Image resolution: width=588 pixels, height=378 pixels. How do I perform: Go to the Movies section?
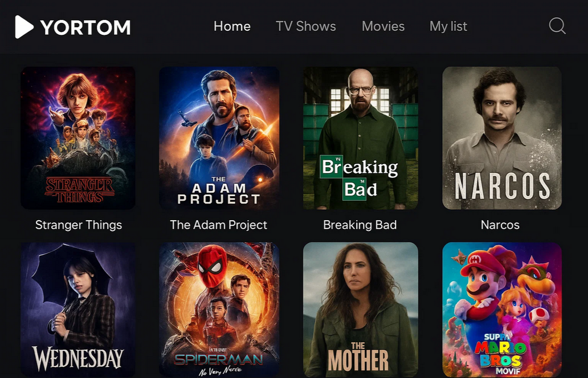[383, 26]
